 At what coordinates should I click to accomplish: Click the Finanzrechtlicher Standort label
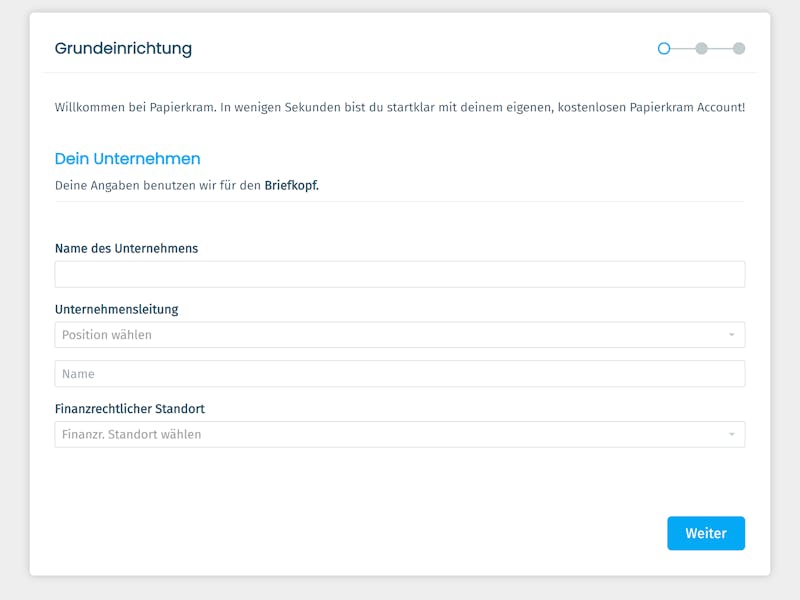tap(130, 409)
